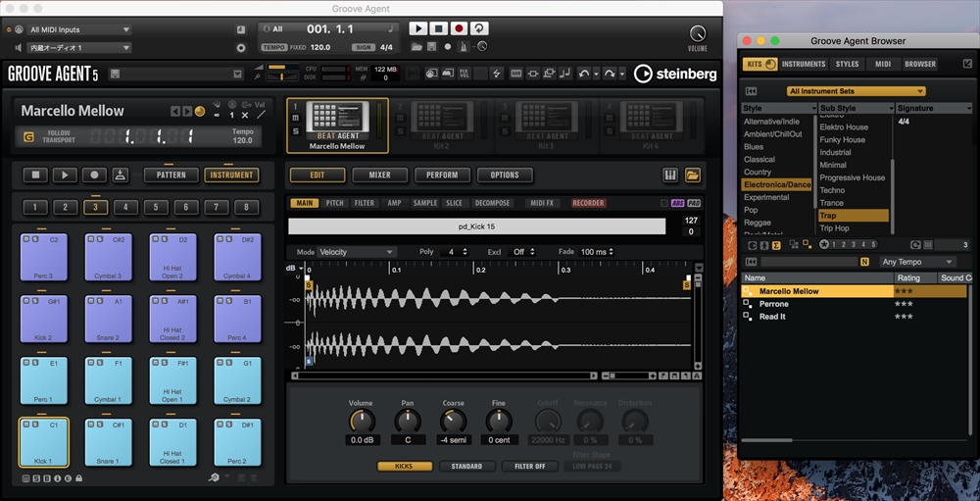Open the All MIDI Inputs dropdown
The height and width of the screenshot is (501, 980).
click(80, 29)
